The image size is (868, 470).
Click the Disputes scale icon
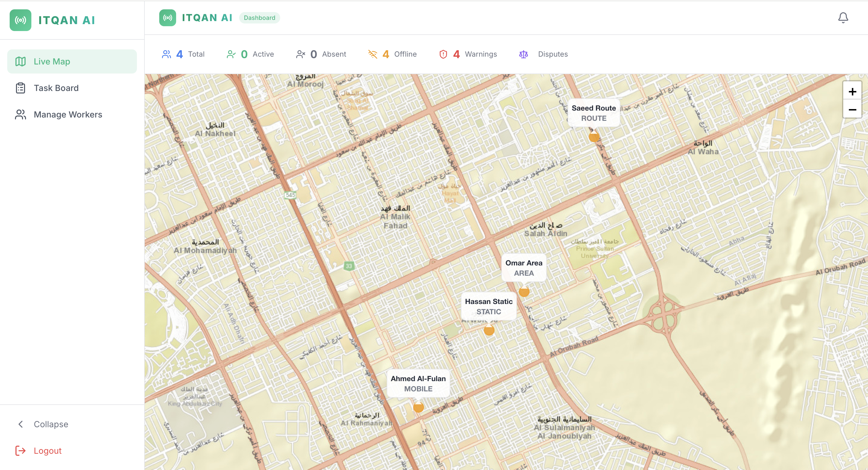523,54
